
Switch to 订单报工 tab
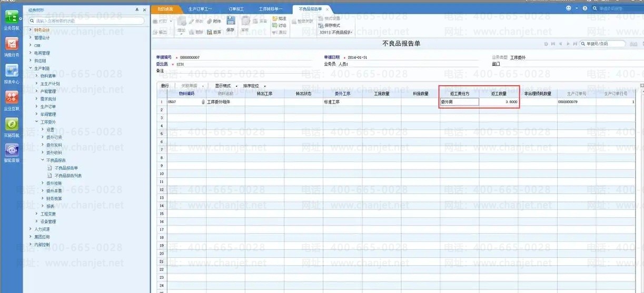(236, 9)
